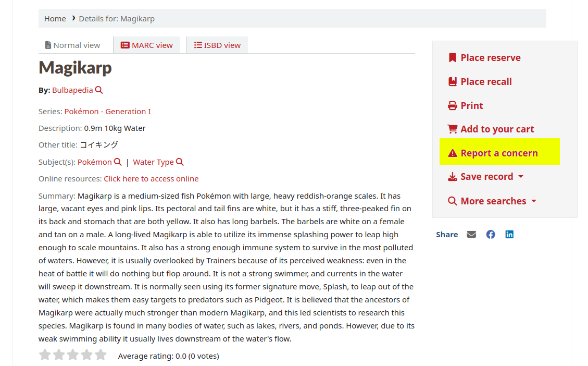The width and height of the screenshot is (588, 366).
Task: Click the other title コイキング
Action: (99, 145)
